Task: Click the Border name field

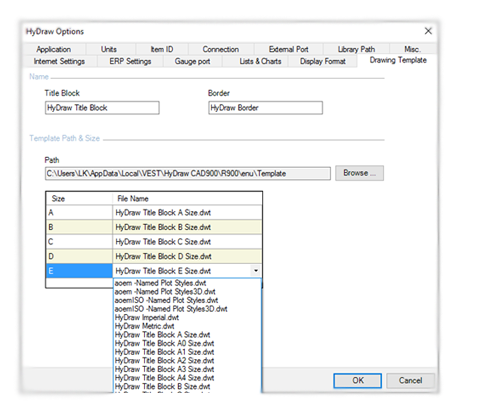Action: coord(266,108)
